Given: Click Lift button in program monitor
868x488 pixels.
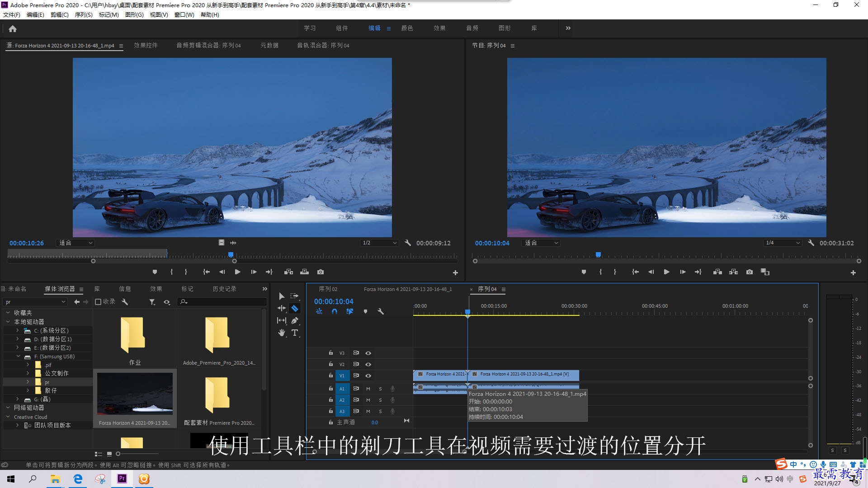Looking at the screenshot, I should coord(717,272).
